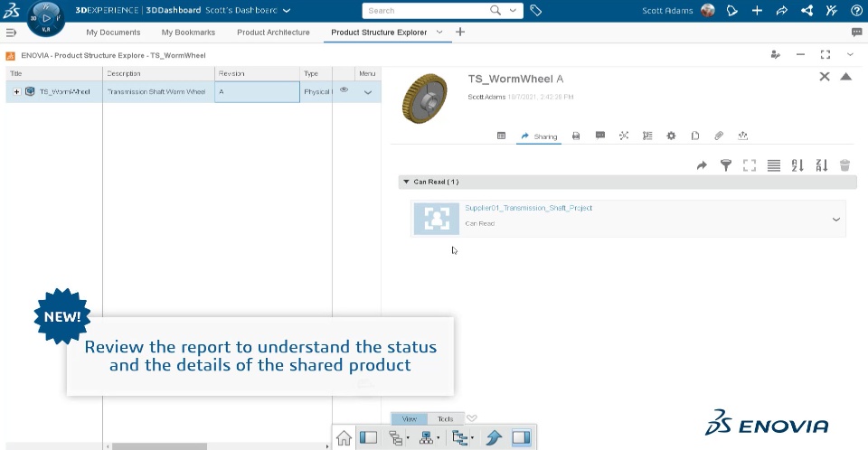Screen dimensions: 868x450
Task: Click the widget user settings icon
Action: 776,54
